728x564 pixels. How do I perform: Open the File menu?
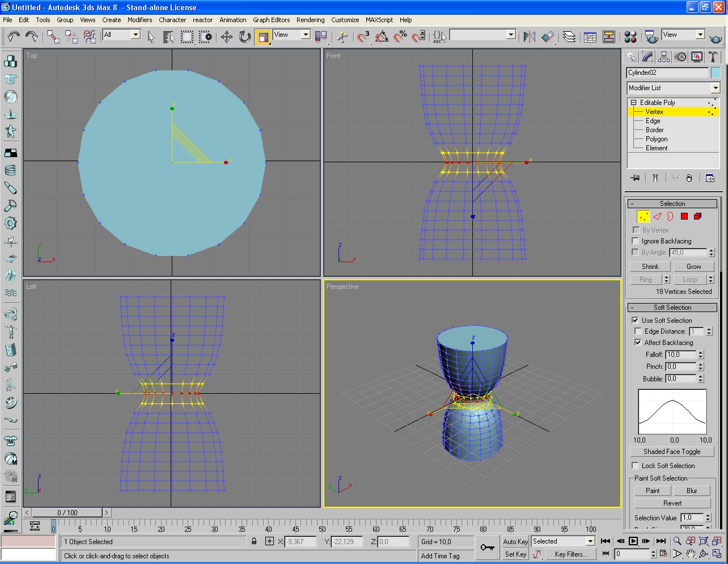[7, 20]
